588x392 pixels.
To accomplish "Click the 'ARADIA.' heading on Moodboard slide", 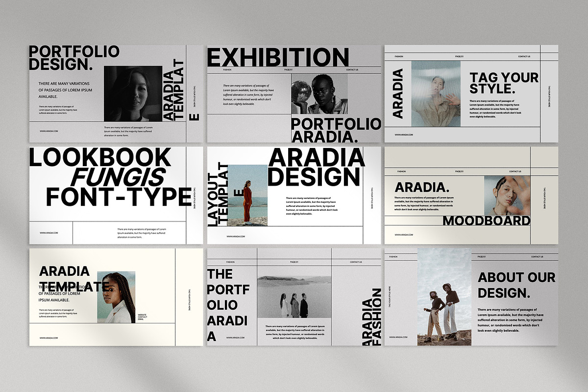I will pyautogui.click(x=422, y=187).
